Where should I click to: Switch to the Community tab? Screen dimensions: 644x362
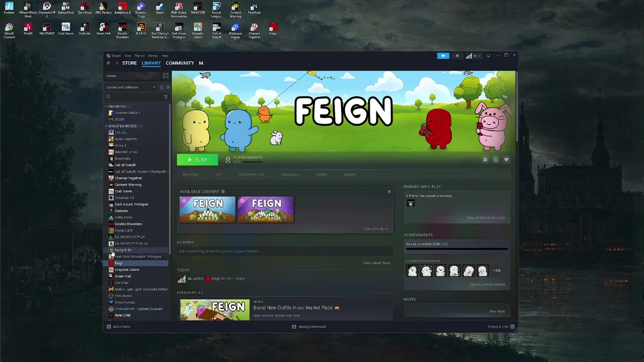pos(180,63)
